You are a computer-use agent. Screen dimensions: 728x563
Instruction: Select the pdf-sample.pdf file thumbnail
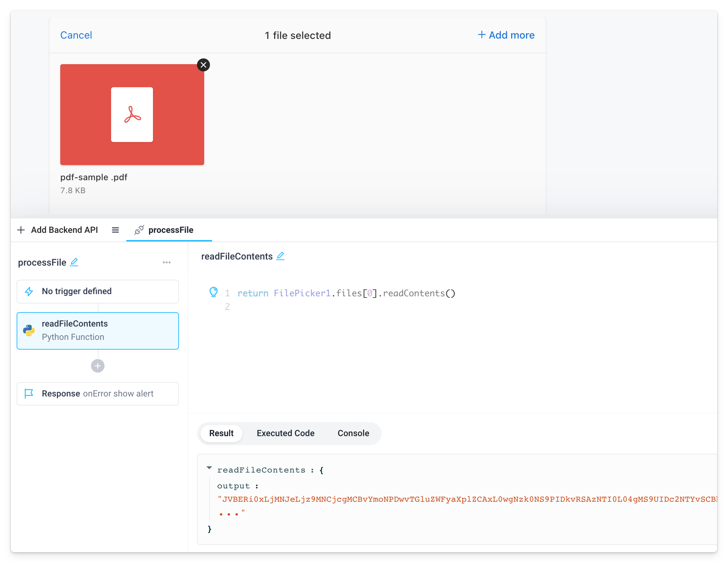(x=132, y=114)
